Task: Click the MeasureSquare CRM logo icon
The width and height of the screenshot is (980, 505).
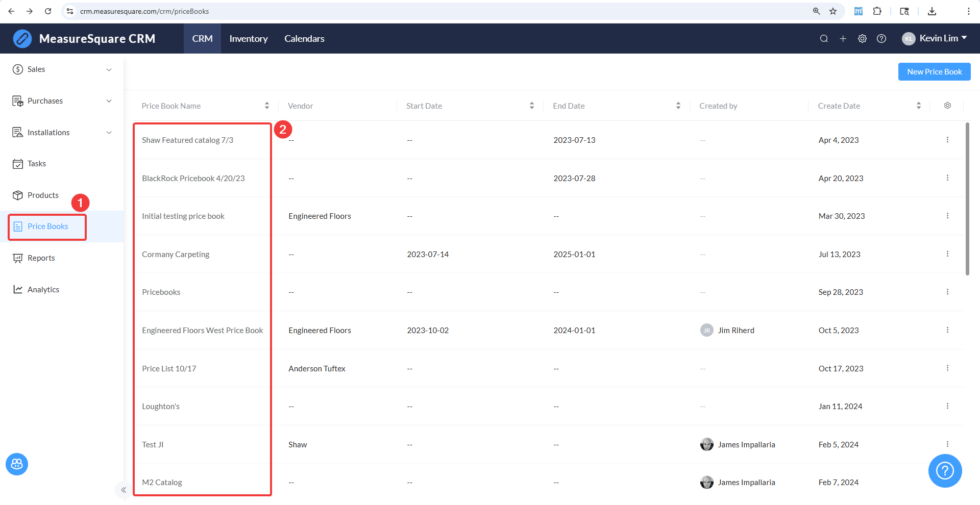Action: click(x=22, y=39)
